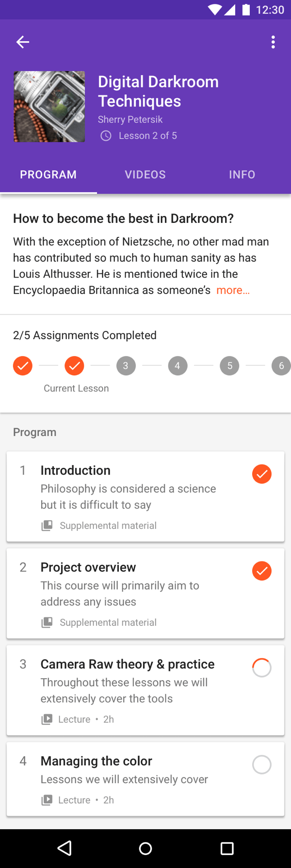Click the Supplemental material icon under Project overview
The width and height of the screenshot is (291, 868).
pos(47,622)
